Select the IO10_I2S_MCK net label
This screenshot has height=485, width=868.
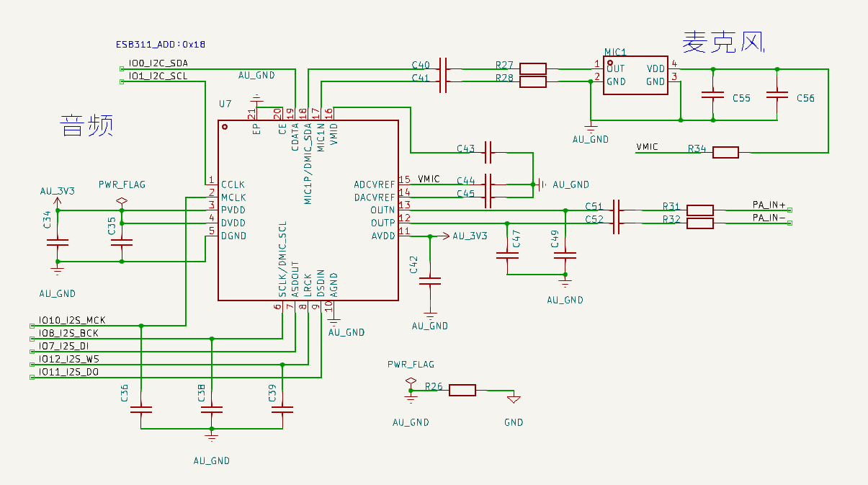(x=72, y=320)
